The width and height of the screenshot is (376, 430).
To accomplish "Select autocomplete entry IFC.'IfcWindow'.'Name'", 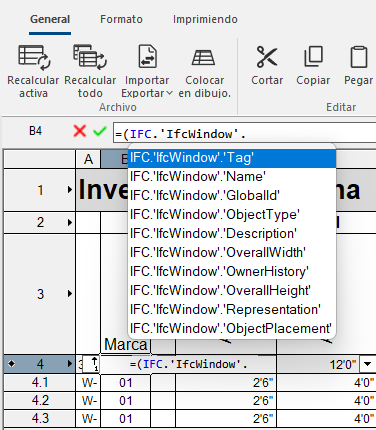I will [x=232, y=177].
